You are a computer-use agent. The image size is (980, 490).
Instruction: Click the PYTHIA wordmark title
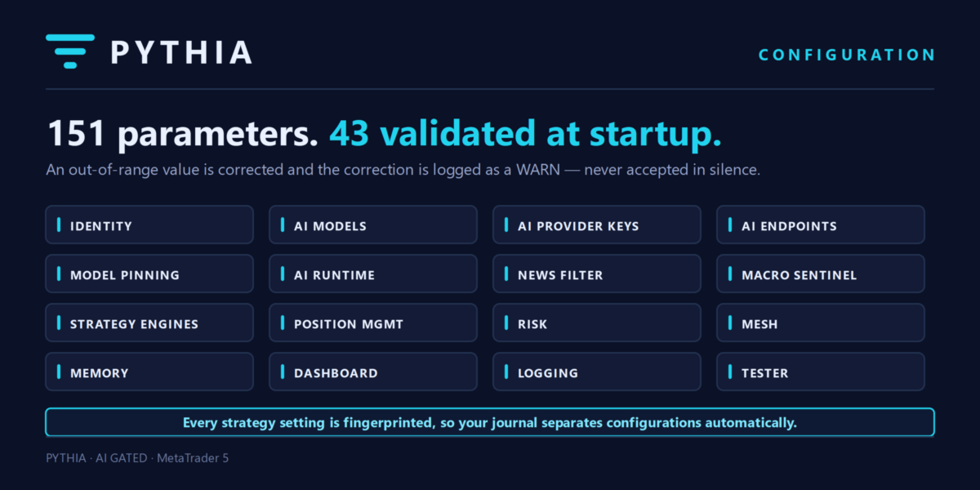181,52
